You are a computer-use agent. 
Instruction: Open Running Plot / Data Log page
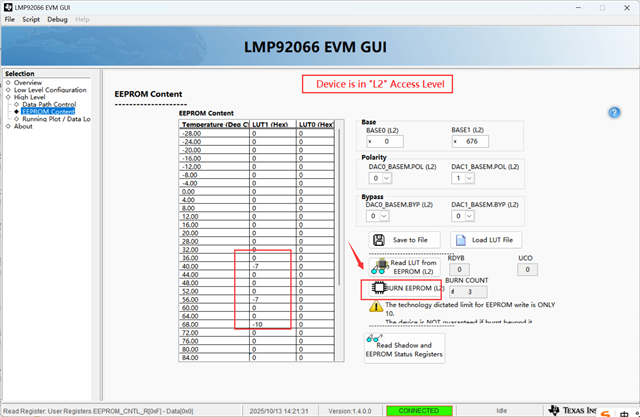coord(56,119)
